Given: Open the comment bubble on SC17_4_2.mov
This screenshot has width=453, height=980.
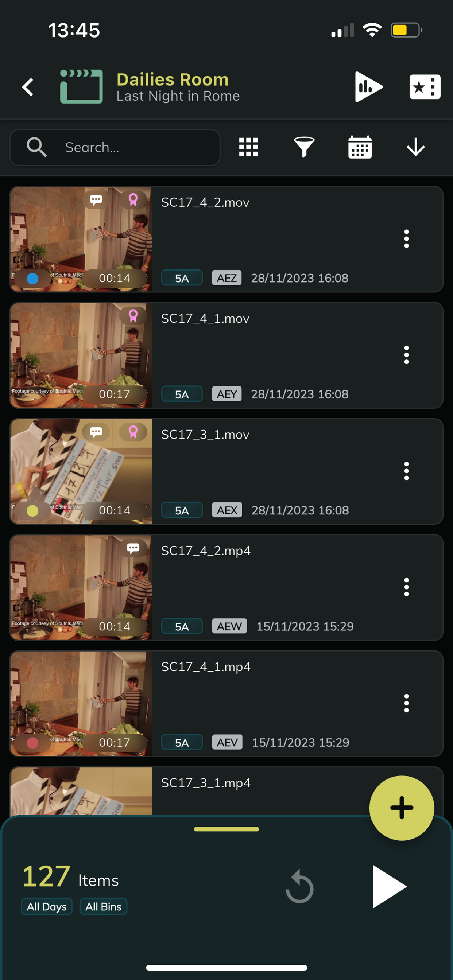Looking at the screenshot, I should pyautogui.click(x=96, y=200).
